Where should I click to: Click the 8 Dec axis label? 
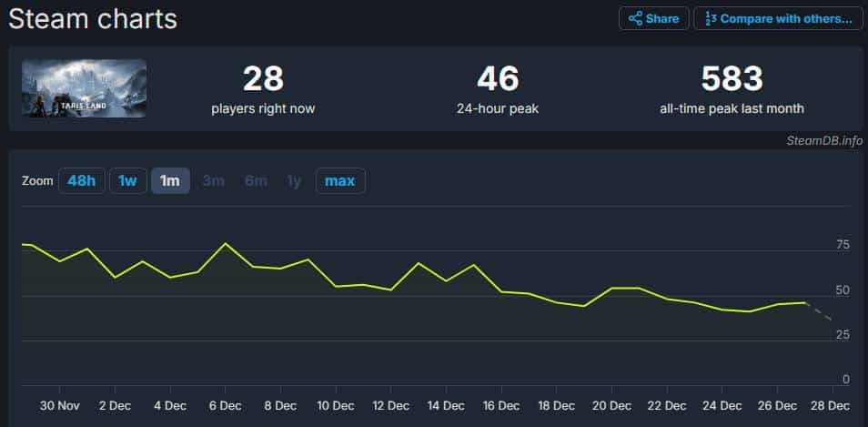(280, 406)
